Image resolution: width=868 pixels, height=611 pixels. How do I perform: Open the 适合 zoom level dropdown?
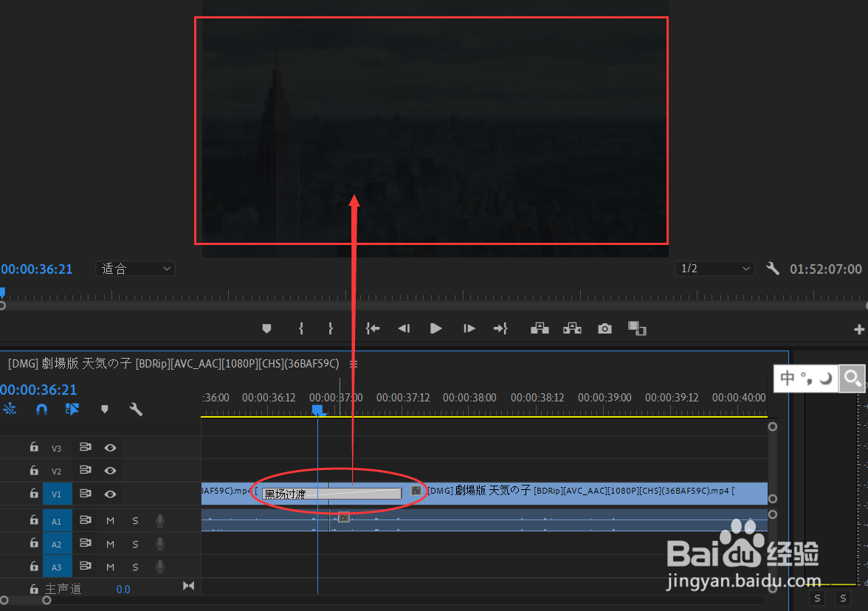[x=136, y=269]
